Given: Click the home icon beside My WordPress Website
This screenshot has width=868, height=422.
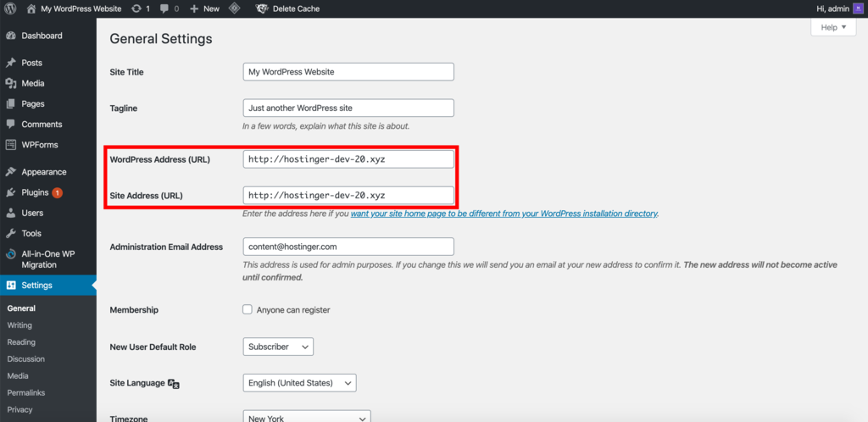Looking at the screenshot, I should coord(31,8).
